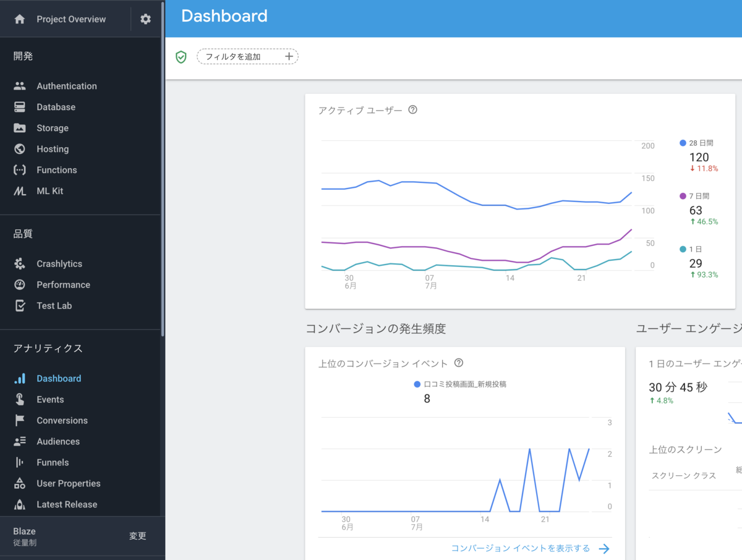This screenshot has width=742, height=560.
Task: Click the 開発 section header
Action: coord(23,56)
